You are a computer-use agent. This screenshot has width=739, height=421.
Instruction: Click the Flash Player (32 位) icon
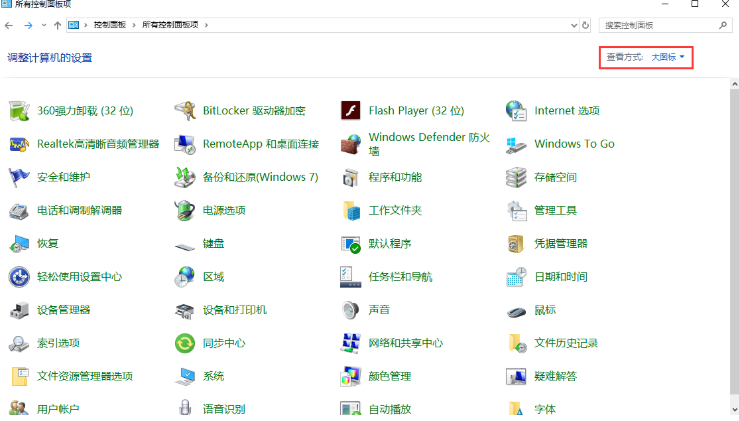[x=350, y=111]
